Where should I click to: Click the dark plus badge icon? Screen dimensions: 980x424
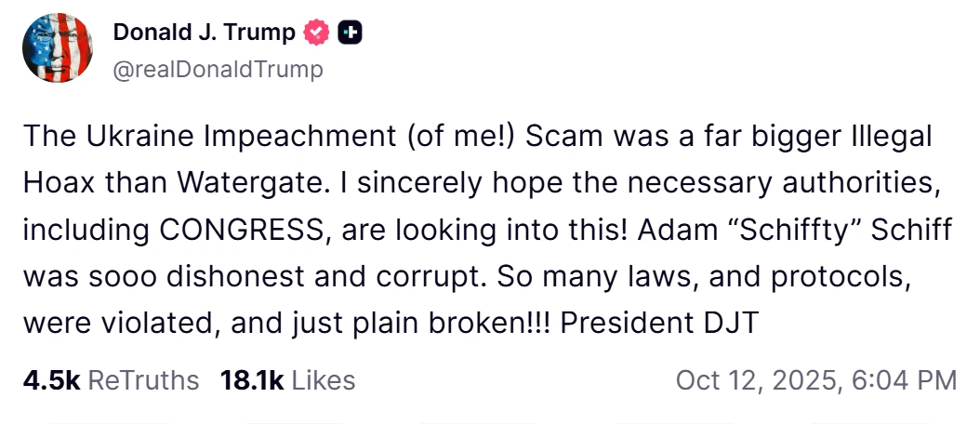click(x=351, y=33)
